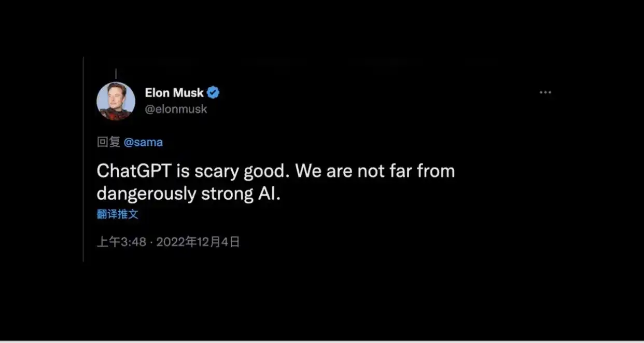Click the 翻译推文 translate link
Viewport: 644px width, 343px height.
[x=118, y=214]
